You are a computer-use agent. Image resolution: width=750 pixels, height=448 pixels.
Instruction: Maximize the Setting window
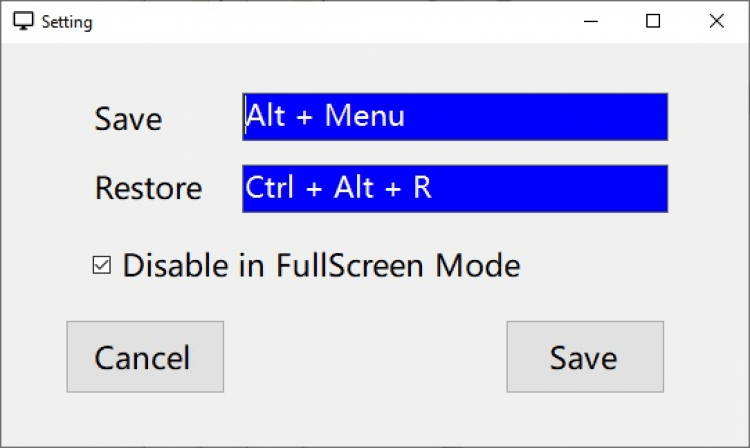tap(653, 21)
